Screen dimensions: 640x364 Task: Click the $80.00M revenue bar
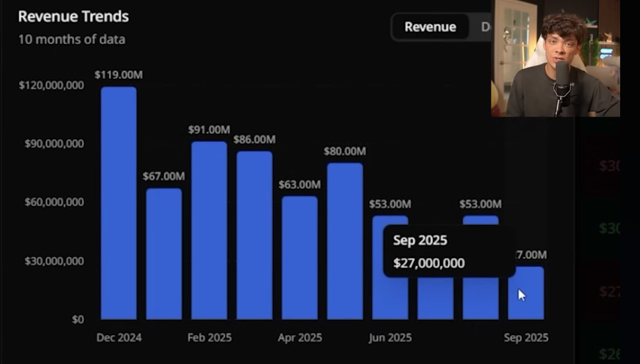345,241
